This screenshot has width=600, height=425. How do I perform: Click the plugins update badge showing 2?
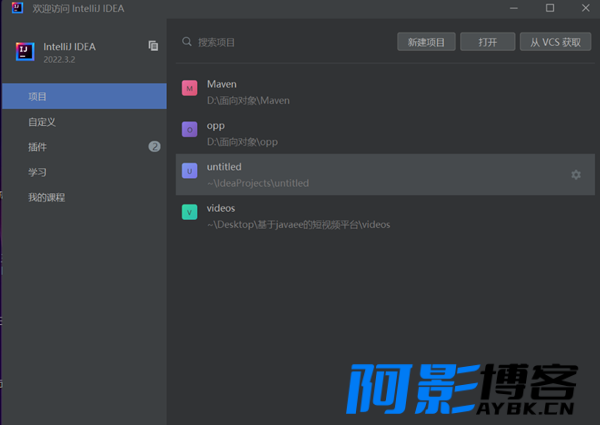154,147
